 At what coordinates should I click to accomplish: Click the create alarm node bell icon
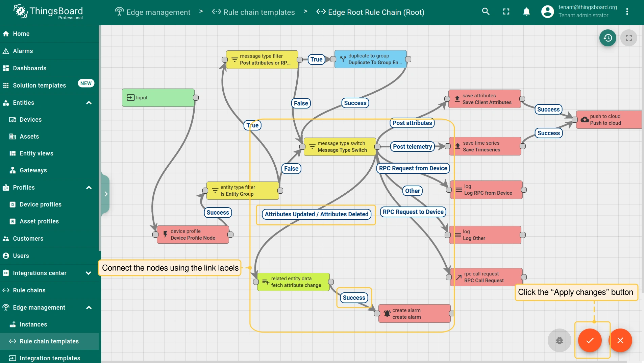tap(387, 314)
